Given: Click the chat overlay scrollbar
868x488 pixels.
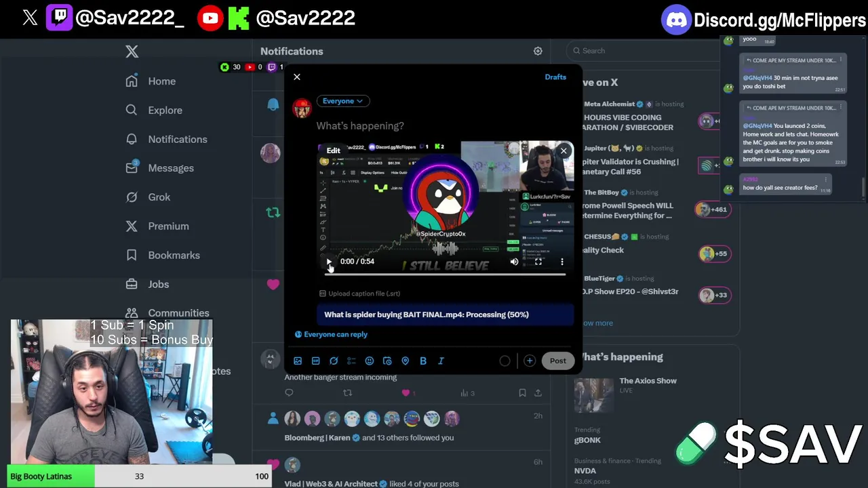Looking at the screenshot, I should [x=863, y=188].
